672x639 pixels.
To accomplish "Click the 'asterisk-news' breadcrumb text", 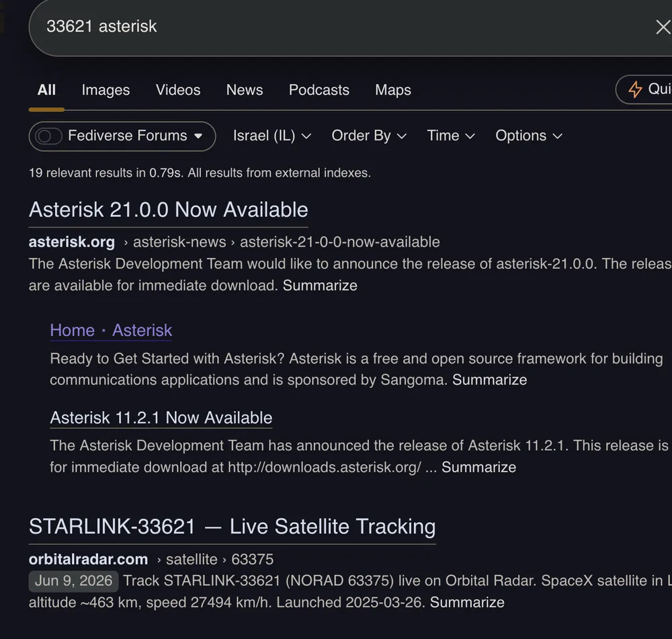I will (x=179, y=242).
